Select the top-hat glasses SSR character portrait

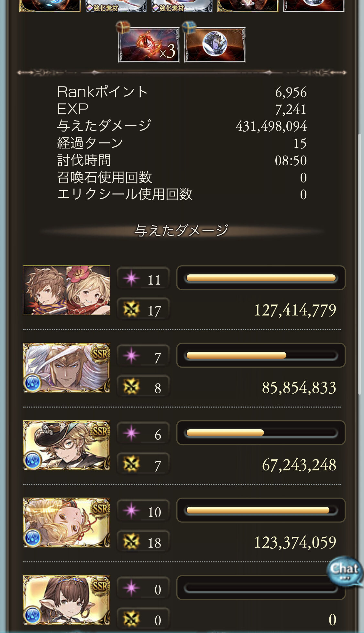pyautogui.click(x=66, y=445)
